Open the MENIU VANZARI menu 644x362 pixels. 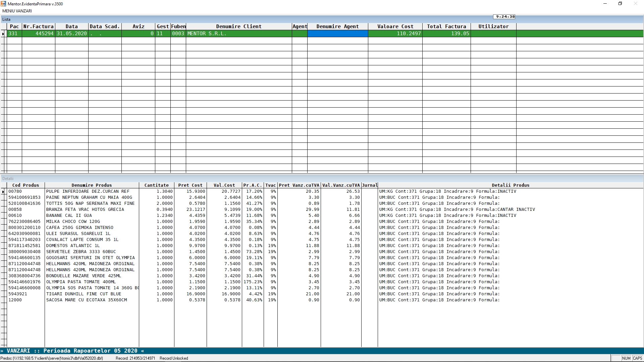17,11
